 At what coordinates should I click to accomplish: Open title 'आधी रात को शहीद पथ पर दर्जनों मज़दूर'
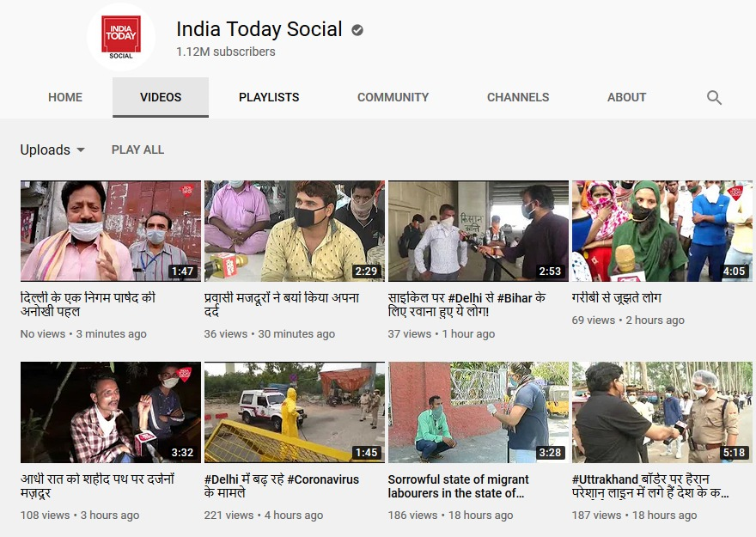pos(97,486)
